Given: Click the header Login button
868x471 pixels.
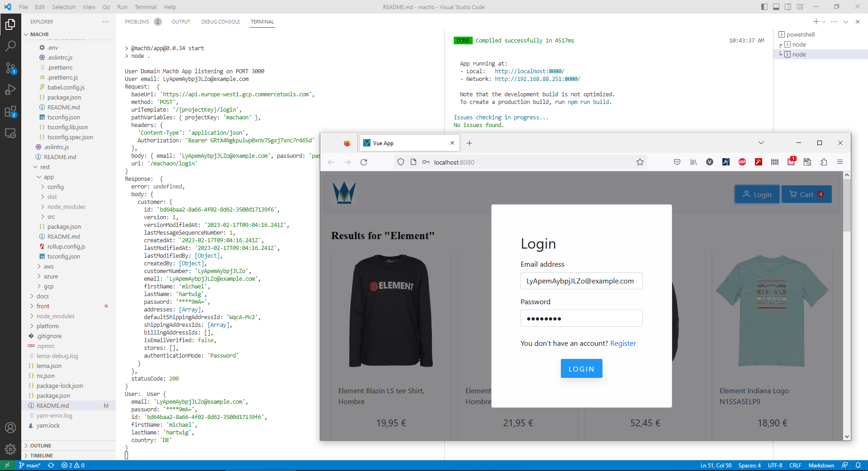Looking at the screenshot, I should click(x=757, y=194).
